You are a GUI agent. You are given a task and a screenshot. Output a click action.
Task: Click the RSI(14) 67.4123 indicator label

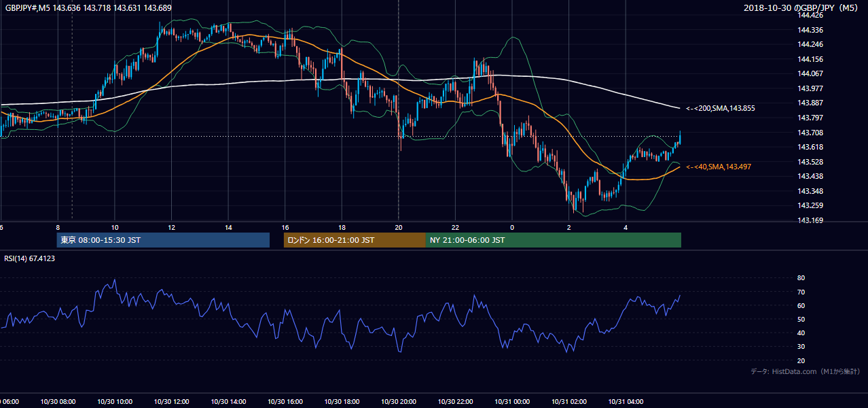tap(29, 258)
